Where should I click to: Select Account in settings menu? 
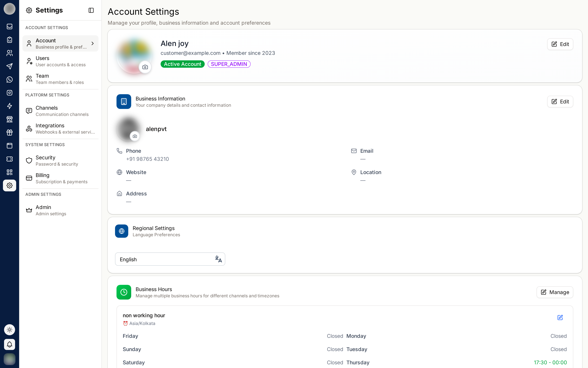pos(60,43)
